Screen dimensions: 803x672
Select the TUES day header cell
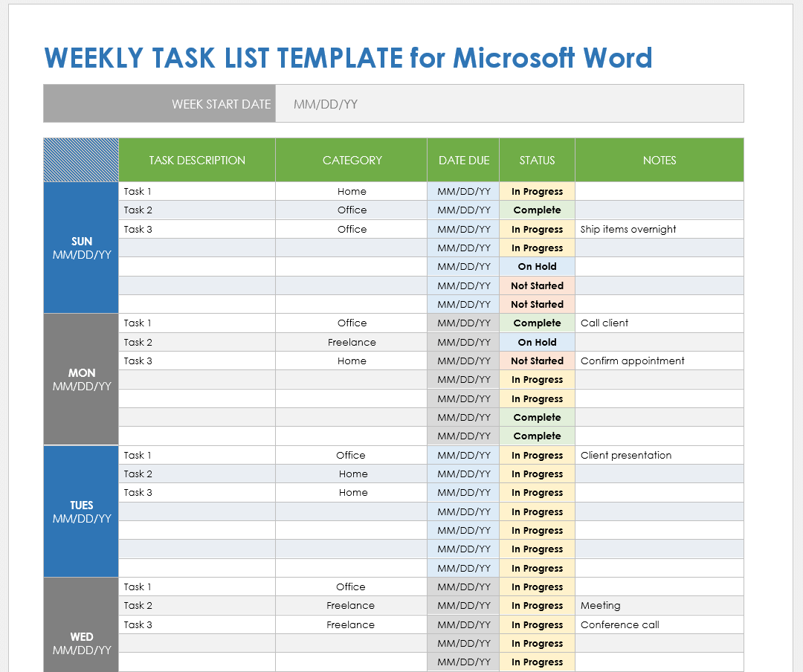pyautogui.click(x=80, y=511)
